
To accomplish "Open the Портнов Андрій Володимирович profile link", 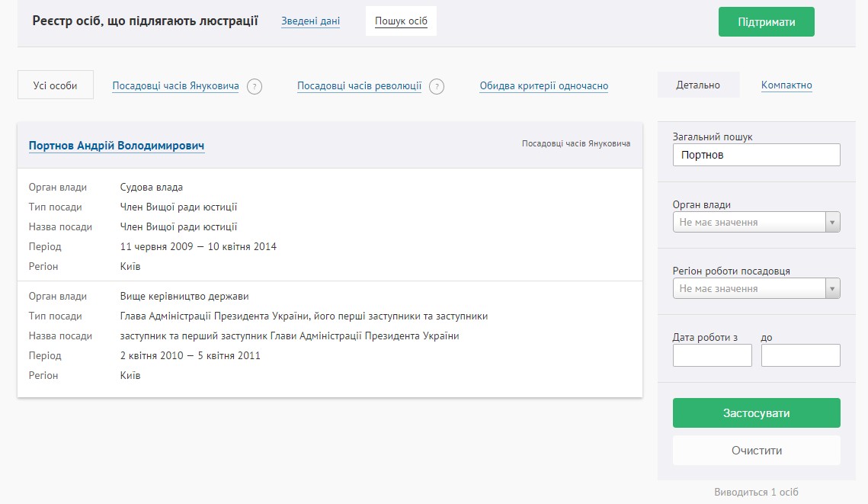I will pos(117,146).
